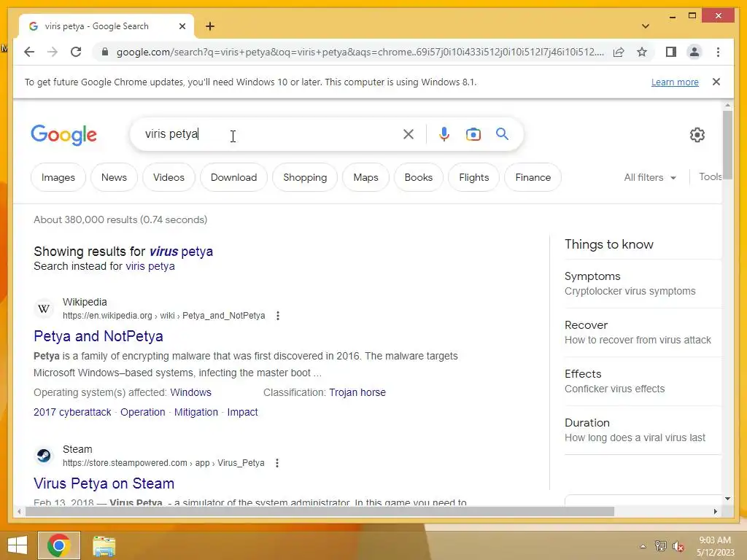
Task: Click the Chrome taskbar icon
Action: click(x=59, y=545)
